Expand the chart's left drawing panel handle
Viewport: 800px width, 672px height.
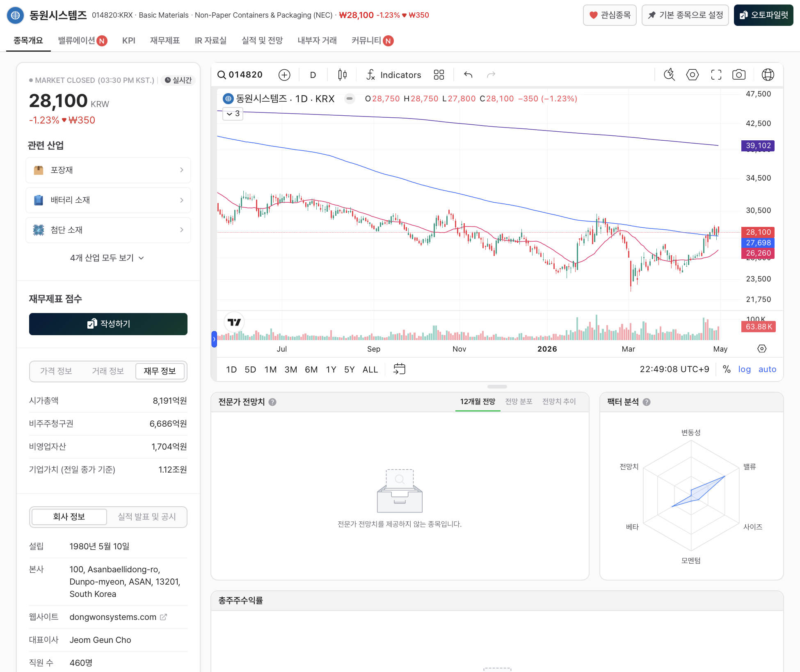(x=214, y=339)
